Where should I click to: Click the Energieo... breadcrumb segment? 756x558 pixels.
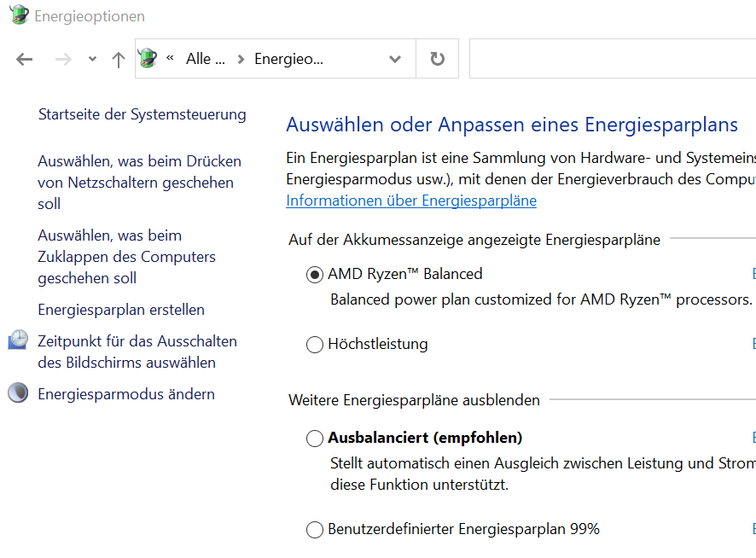(x=288, y=59)
